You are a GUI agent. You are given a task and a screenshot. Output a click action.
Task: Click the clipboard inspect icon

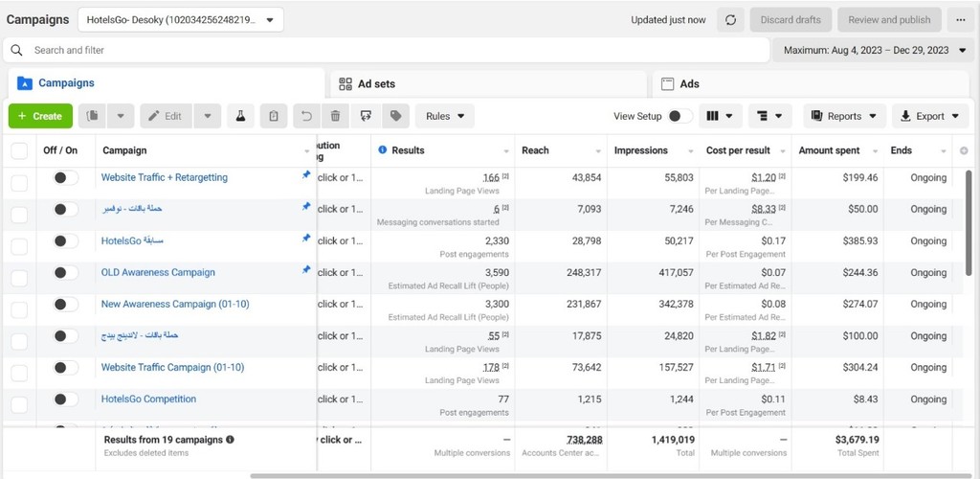[273, 116]
